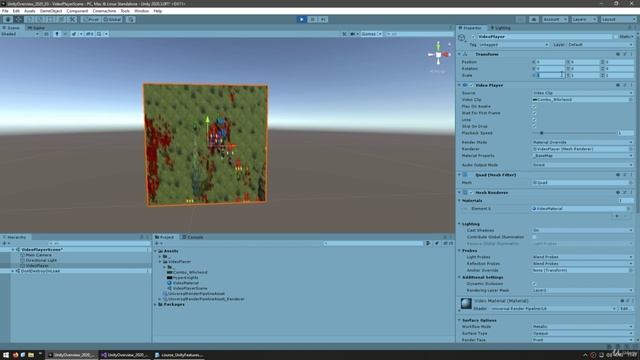640x360 pixels.
Task: Open the Layers dropdown in toolbar
Action: click(x=584, y=19)
